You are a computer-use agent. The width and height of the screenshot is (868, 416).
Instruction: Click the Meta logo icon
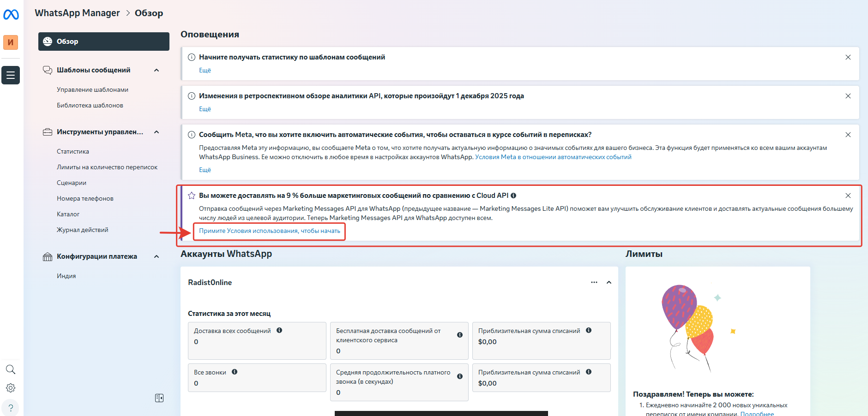[11, 15]
